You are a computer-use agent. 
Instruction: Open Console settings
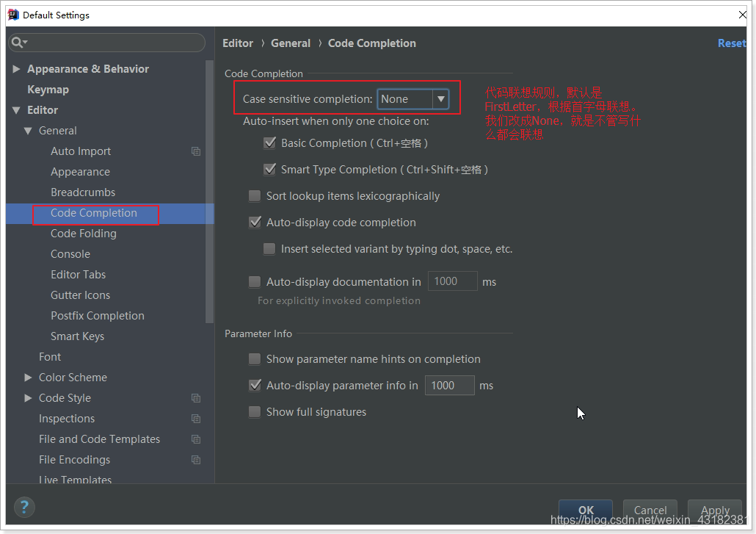point(70,254)
